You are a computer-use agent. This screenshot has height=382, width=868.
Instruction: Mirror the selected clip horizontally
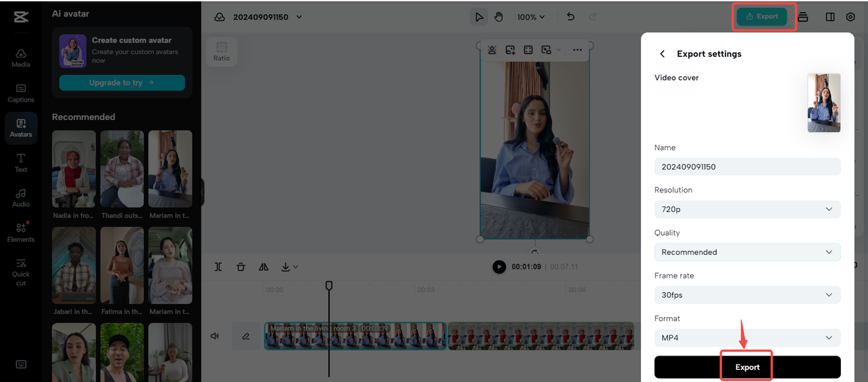click(x=264, y=267)
